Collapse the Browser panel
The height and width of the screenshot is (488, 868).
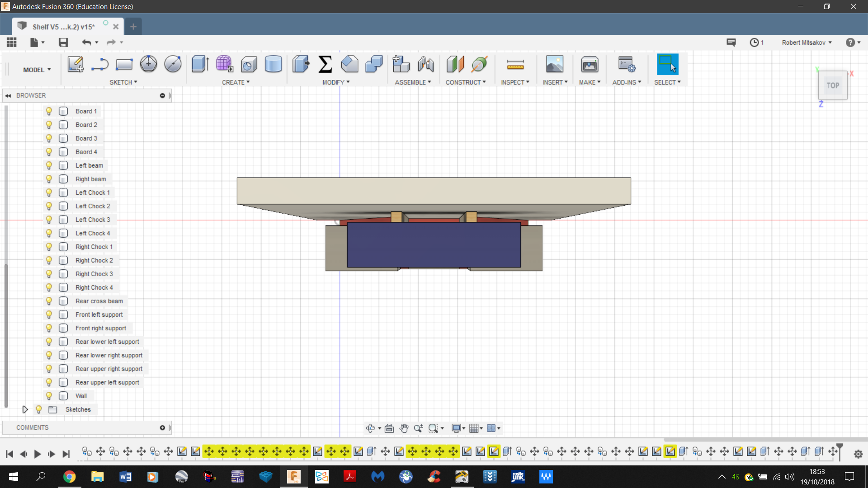(x=8, y=95)
